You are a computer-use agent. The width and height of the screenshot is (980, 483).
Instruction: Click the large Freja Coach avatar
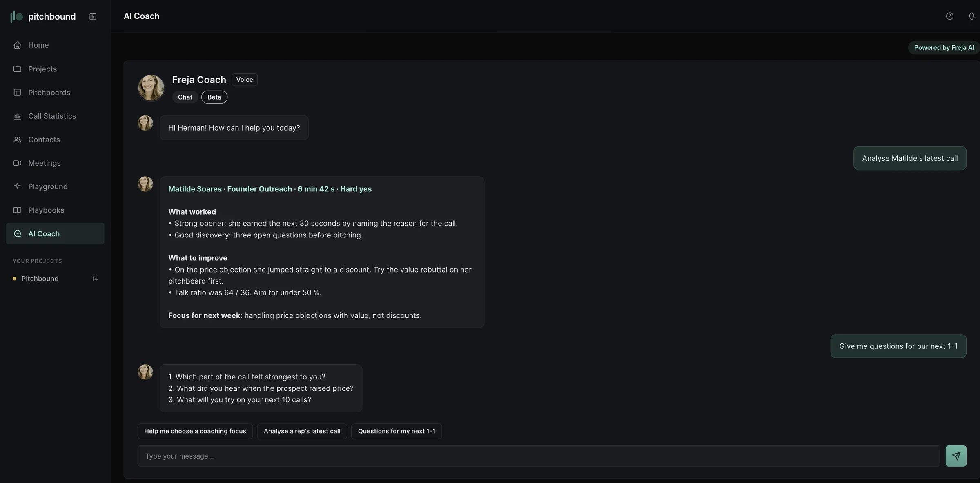click(151, 88)
